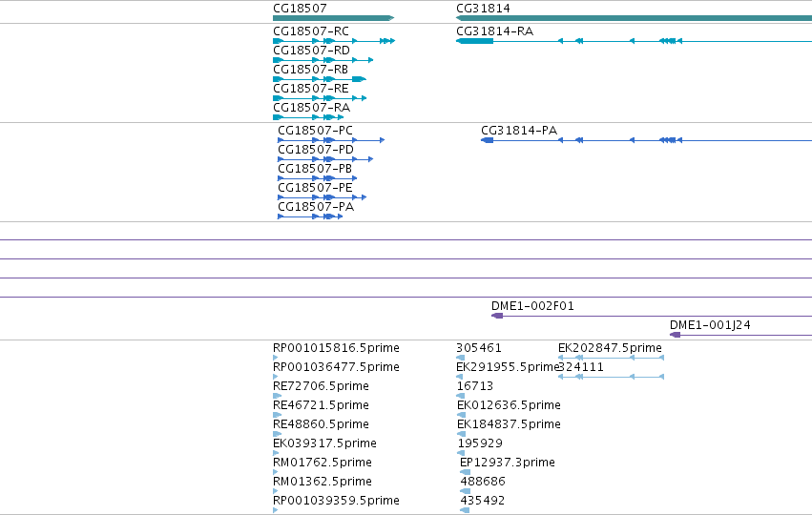Click the CG18507-RC transcript glyph
812x515 pixels.
pos(334,41)
